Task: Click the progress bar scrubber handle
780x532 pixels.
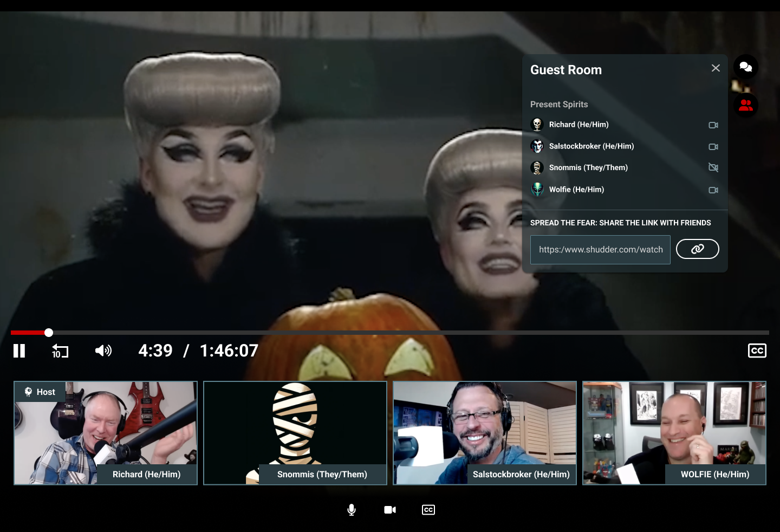Action: coord(49,333)
